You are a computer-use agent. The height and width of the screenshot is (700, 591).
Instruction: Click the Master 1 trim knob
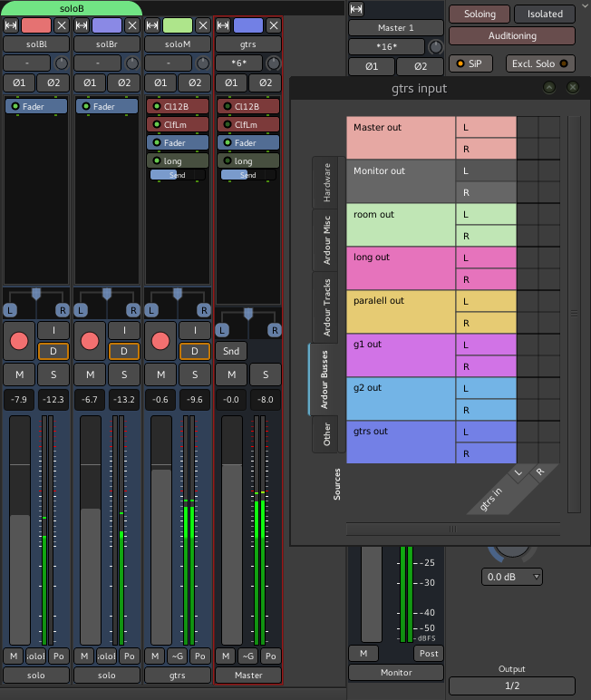(x=436, y=46)
